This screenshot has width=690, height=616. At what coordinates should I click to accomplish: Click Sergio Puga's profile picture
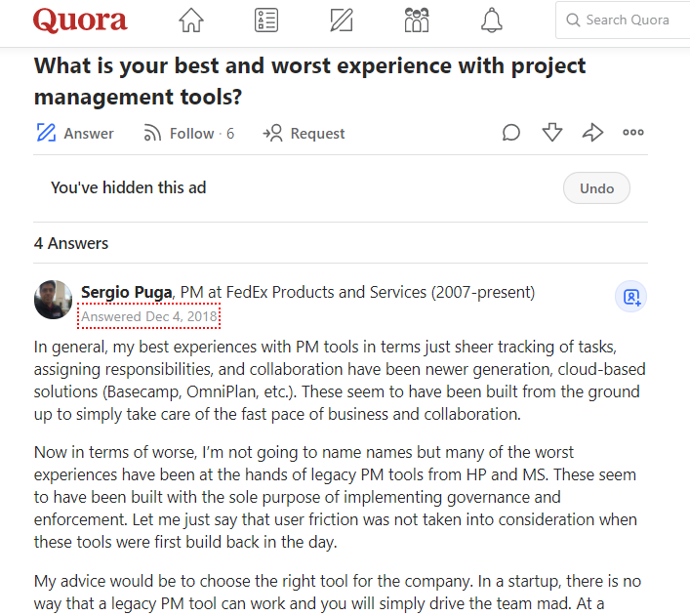[x=54, y=300]
